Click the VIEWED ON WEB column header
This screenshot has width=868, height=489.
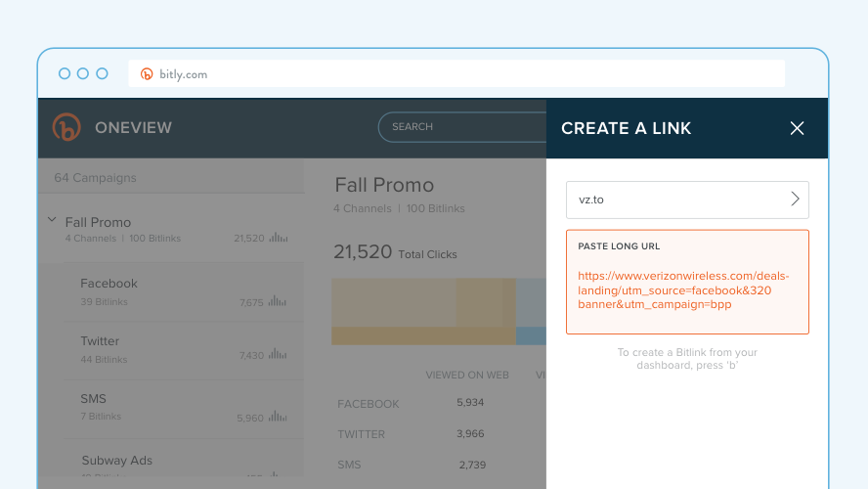tap(467, 375)
